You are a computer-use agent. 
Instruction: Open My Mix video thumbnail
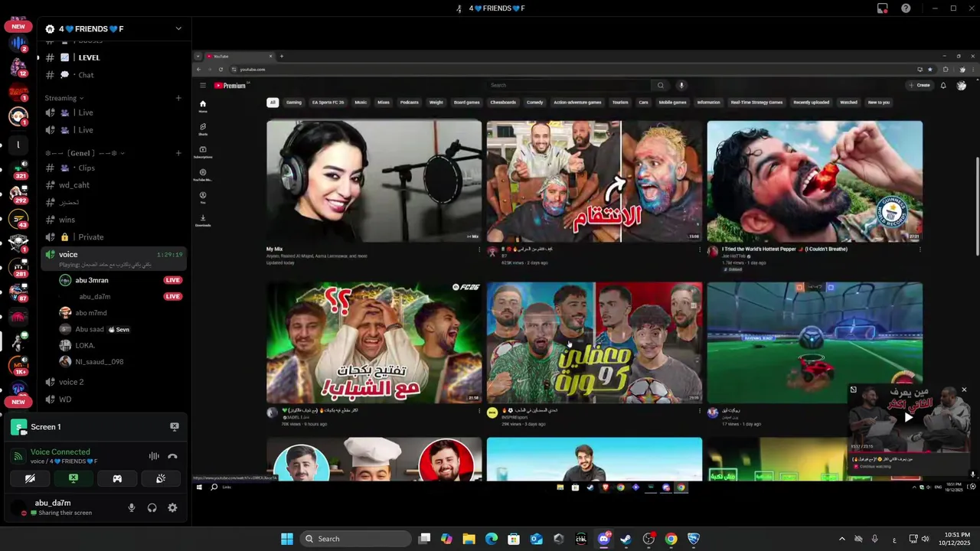[374, 181]
